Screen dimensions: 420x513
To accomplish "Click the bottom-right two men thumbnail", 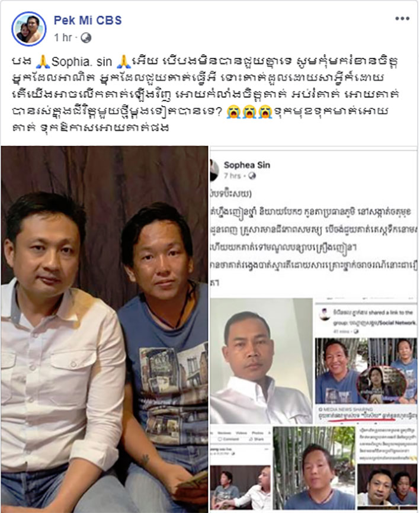I will tap(387, 488).
